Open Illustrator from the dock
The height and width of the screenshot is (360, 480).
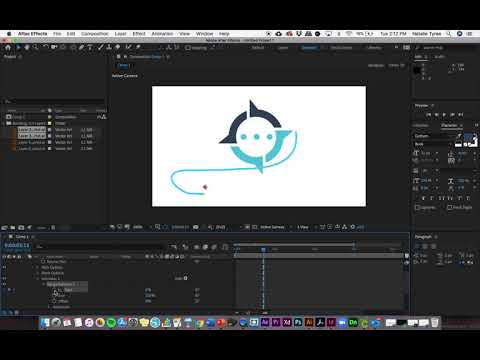(309, 322)
